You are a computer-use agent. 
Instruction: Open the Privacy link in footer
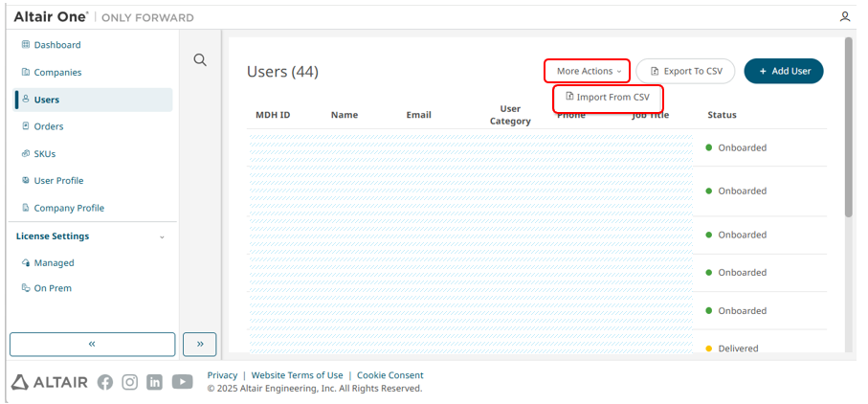[222, 375]
